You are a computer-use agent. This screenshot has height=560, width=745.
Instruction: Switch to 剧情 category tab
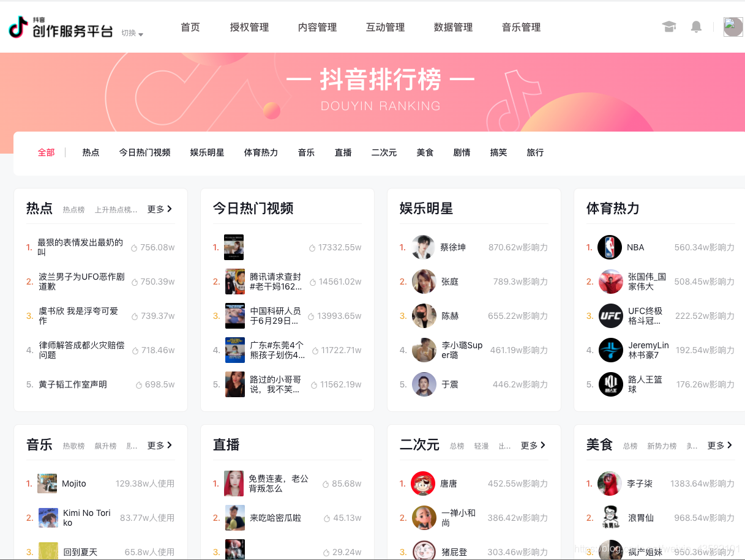click(462, 152)
